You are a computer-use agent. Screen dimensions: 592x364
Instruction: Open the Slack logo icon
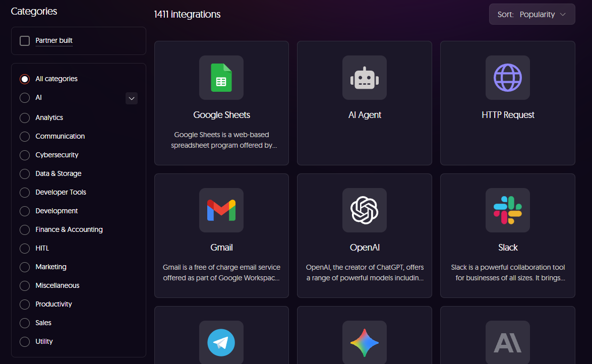tap(507, 210)
